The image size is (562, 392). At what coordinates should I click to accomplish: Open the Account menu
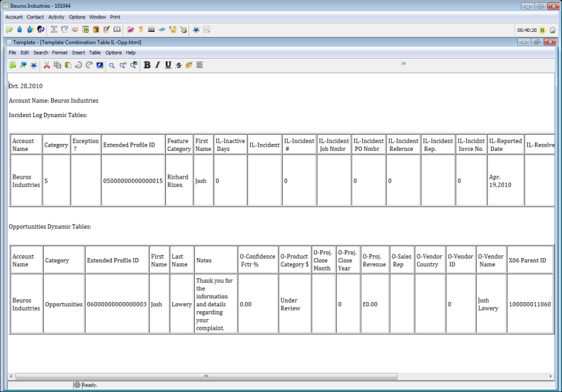[14, 17]
